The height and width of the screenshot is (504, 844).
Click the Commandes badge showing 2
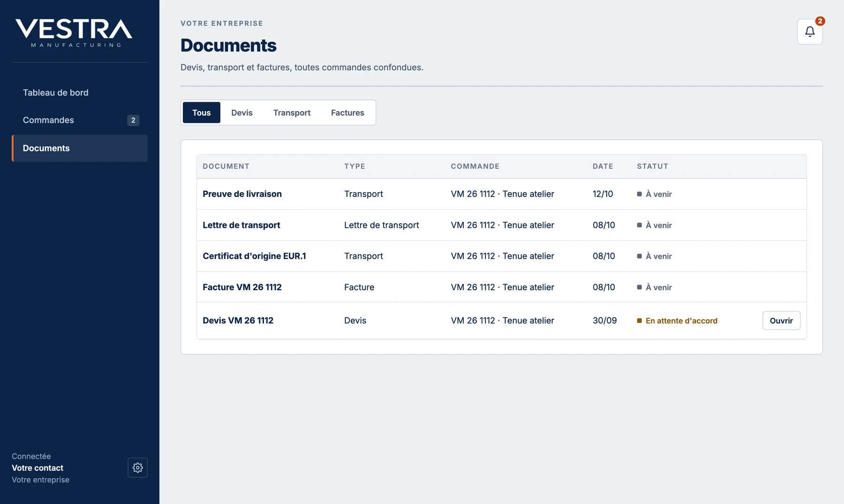[133, 120]
